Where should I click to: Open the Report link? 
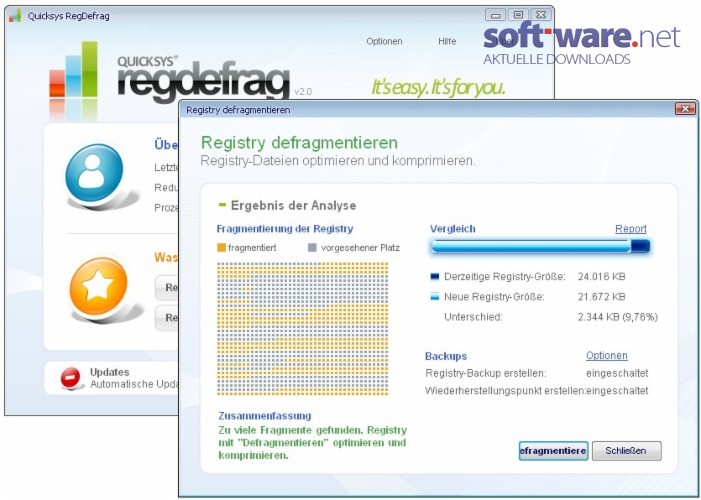(x=631, y=229)
